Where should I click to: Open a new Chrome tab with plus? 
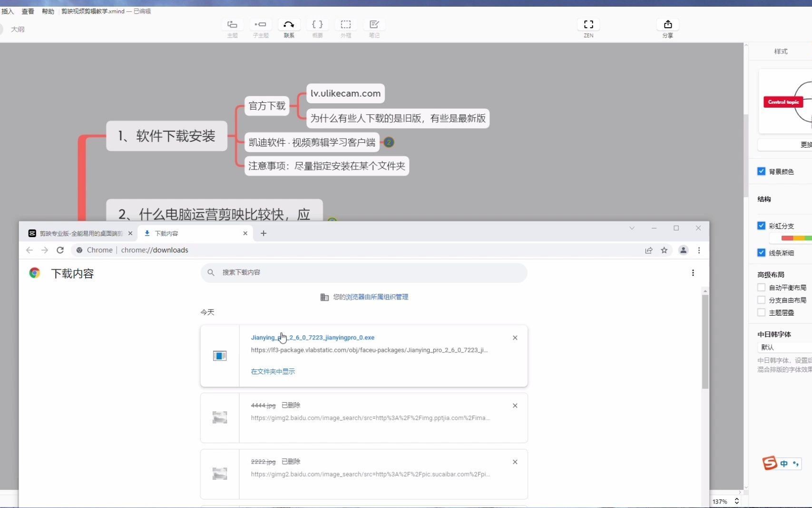tap(264, 233)
